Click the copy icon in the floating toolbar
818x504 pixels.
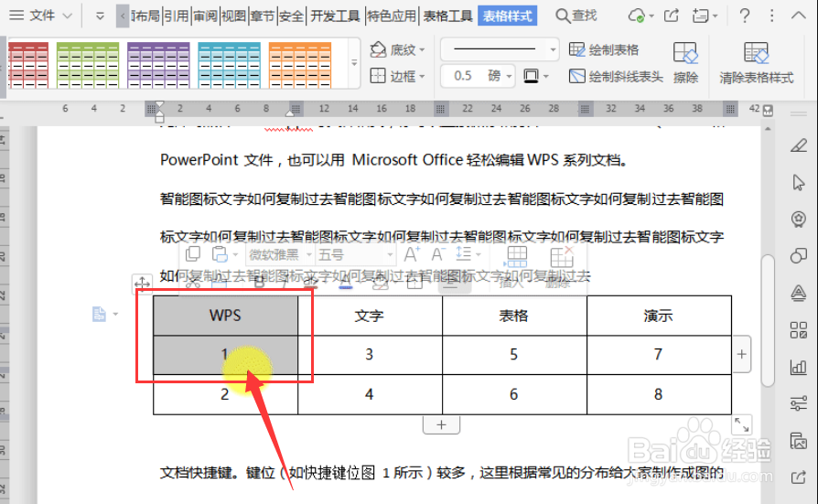(x=193, y=254)
